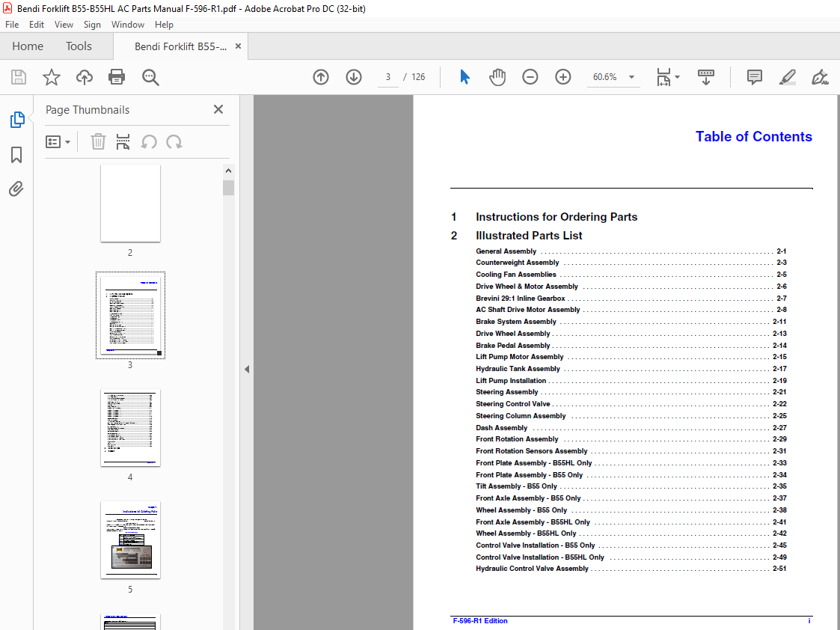Select the Bendi Forklift B55 document tab
Screen dimensions: 840x630
[180, 46]
